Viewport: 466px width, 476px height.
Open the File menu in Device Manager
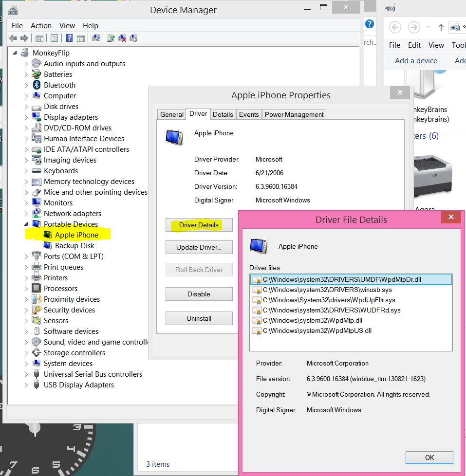[17, 26]
